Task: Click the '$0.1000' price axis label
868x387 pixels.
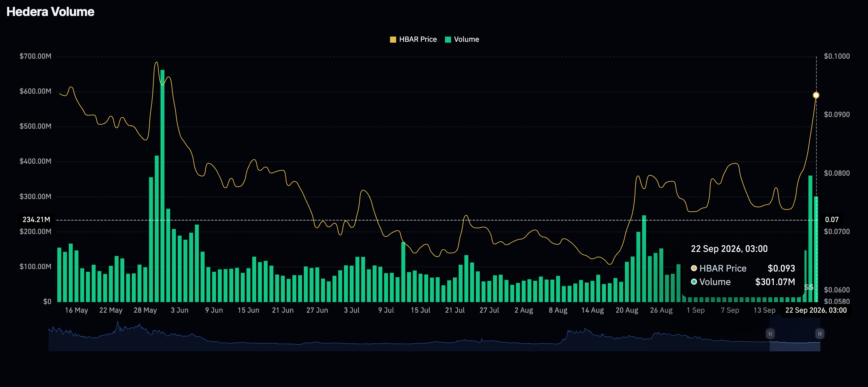Action: click(837, 56)
